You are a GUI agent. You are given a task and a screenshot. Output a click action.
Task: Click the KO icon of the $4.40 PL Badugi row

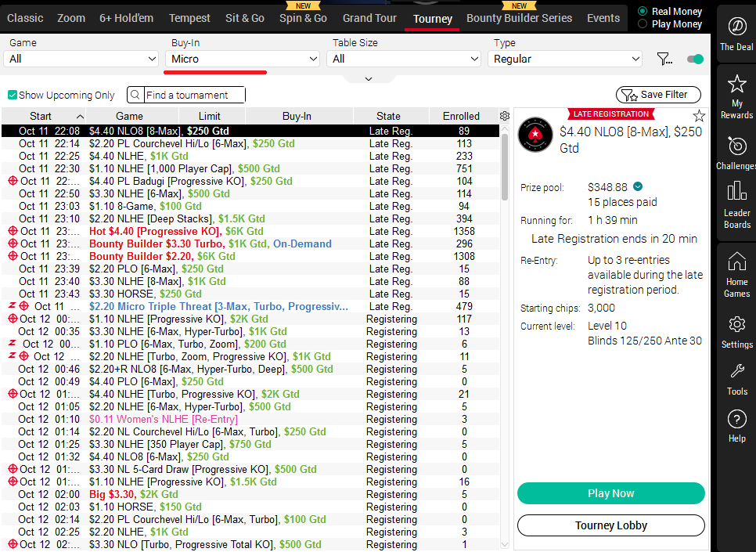13,181
